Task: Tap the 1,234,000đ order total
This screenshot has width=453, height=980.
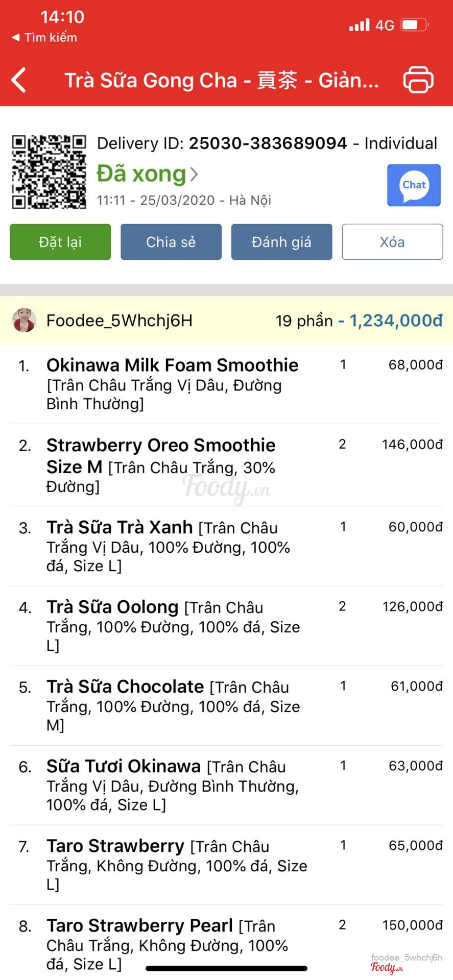Action: tap(396, 321)
